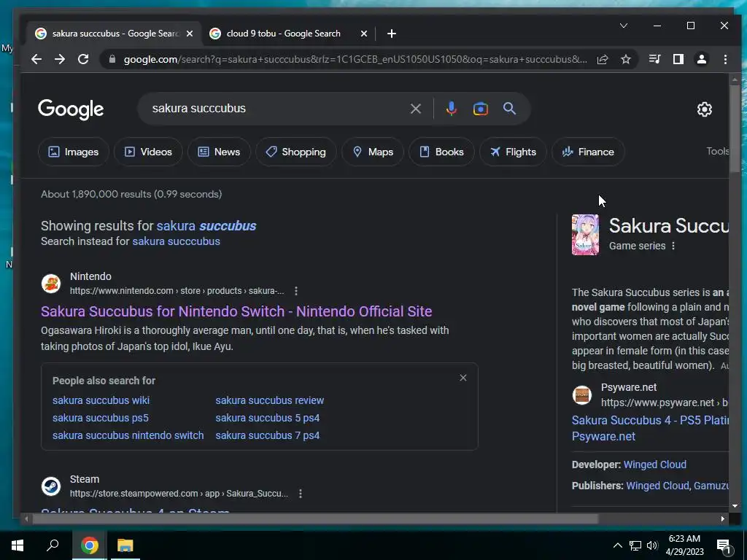747x560 pixels.
Task: Filter results by Maps
Action: click(373, 152)
